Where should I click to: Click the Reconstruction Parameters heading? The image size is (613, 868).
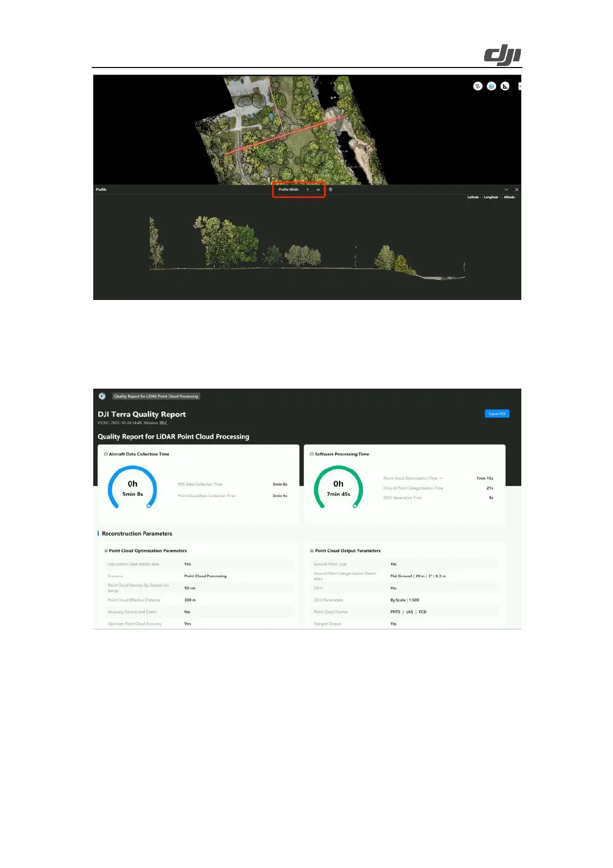(x=137, y=533)
